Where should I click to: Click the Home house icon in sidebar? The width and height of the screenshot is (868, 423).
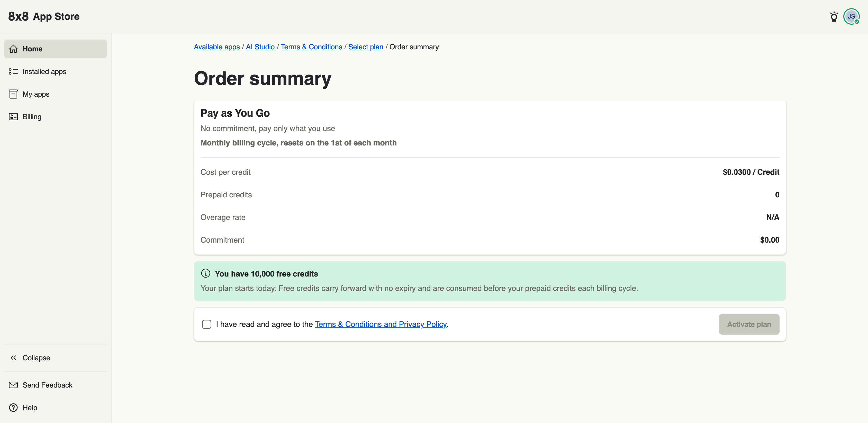tap(13, 49)
